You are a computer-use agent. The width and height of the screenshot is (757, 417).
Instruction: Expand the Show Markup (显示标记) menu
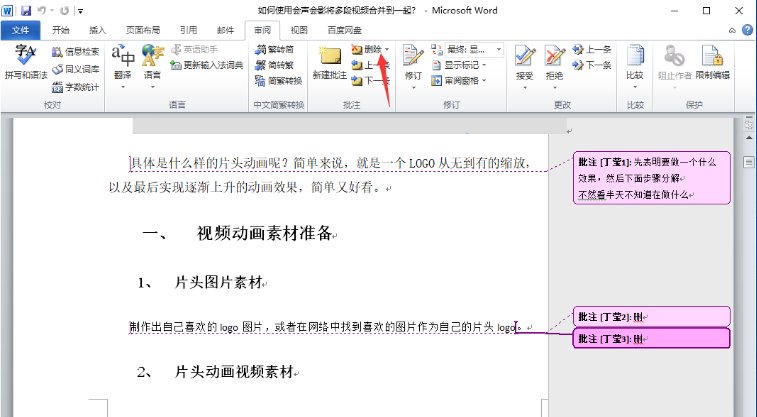[x=459, y=65]
